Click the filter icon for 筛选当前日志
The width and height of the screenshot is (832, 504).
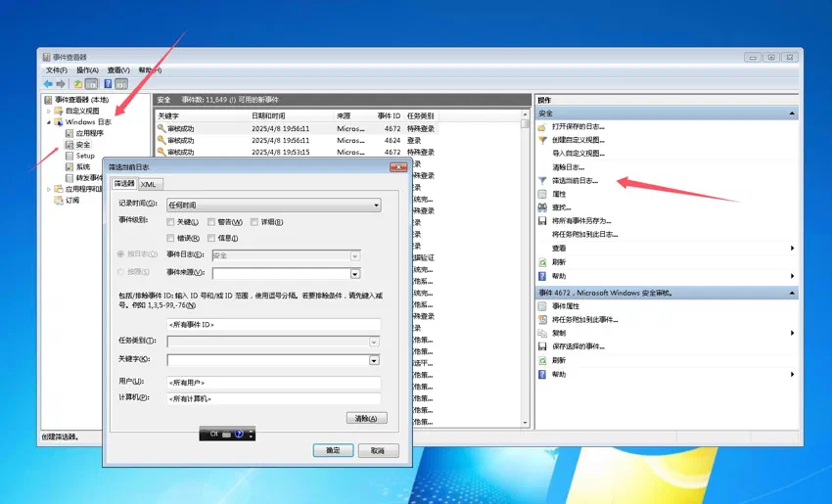click(542, 181)
